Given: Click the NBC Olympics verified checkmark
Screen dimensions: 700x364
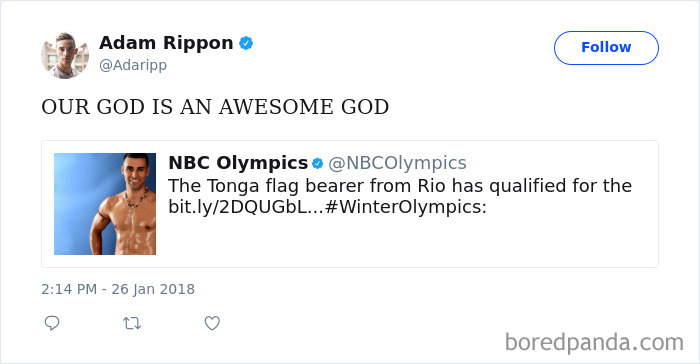Looking at the screenshot, I should click(x=317, y=163).
